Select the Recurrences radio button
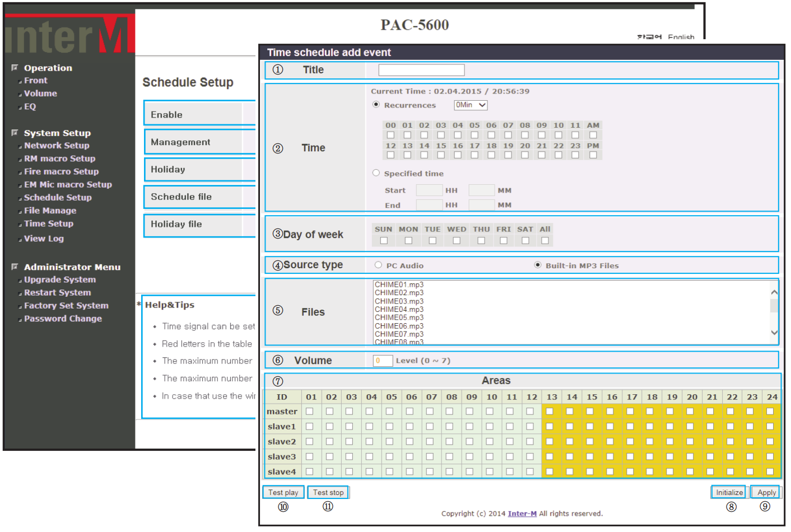This screenshot has height=532, width=791. 376,105
